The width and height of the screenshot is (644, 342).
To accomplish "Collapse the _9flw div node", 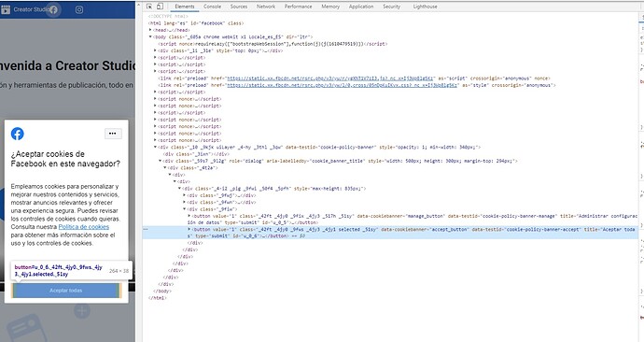I will (x=185, y=209).
